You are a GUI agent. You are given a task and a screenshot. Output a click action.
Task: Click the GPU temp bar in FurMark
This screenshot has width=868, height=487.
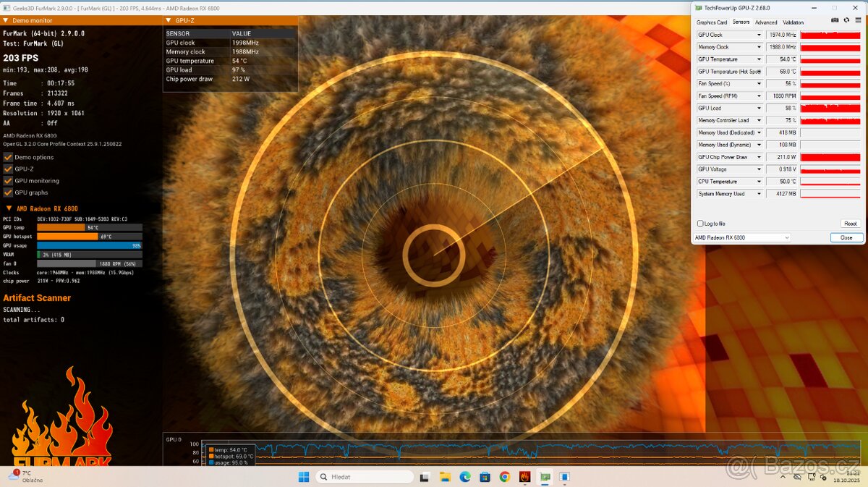pyautogui.click(x=90, y=227)
